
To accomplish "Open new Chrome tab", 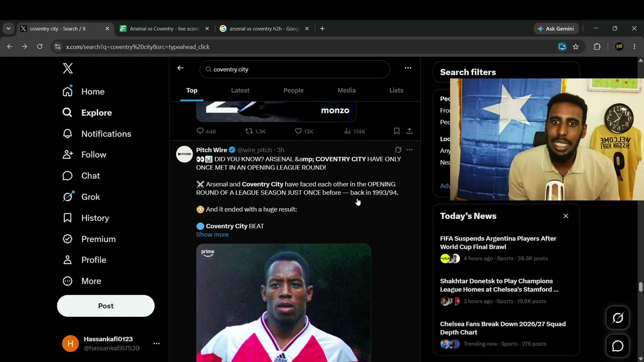I will (322, 29).
